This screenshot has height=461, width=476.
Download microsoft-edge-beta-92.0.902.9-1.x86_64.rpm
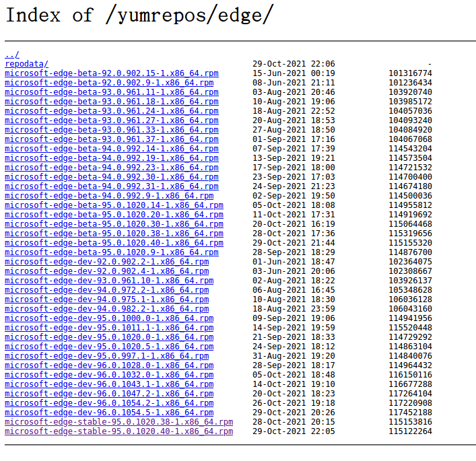point(109,83)
